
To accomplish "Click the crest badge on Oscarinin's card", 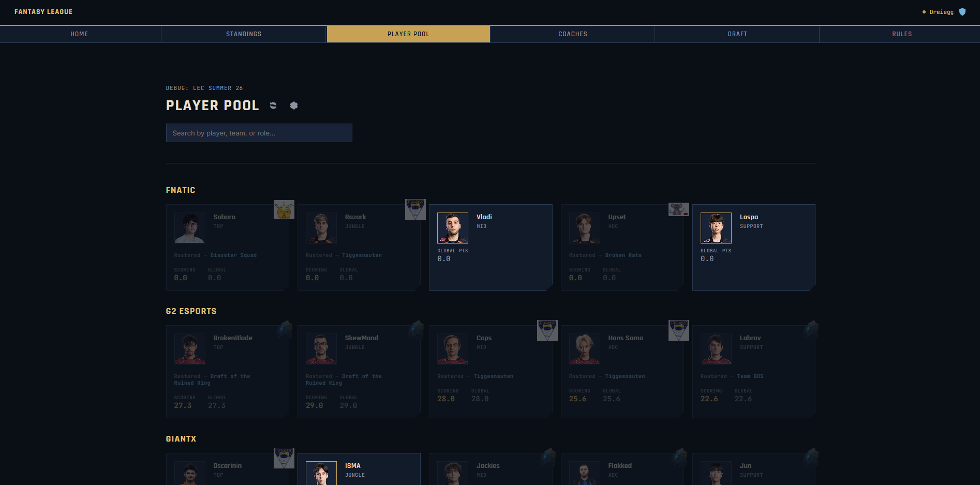I will (284, 458).
